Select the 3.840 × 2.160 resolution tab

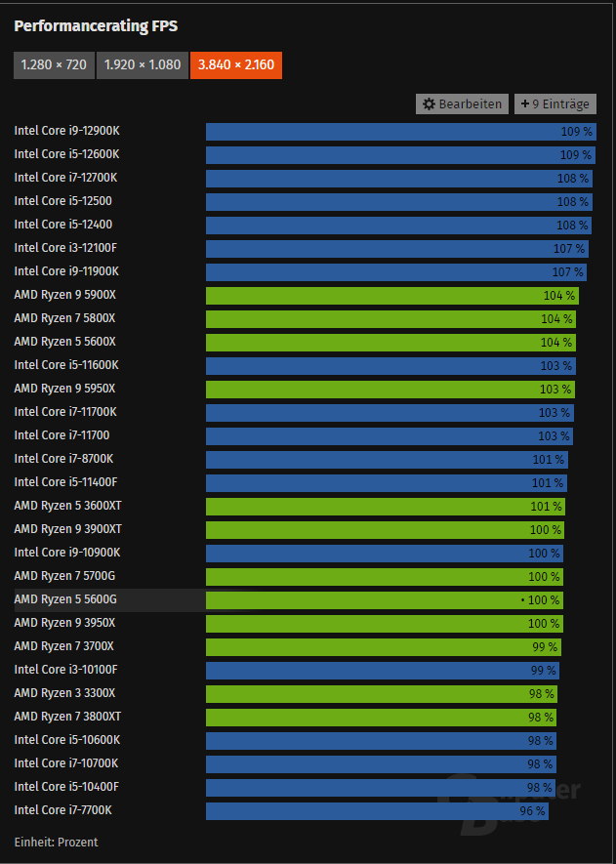pyautogui.click(x=236, y=65)
